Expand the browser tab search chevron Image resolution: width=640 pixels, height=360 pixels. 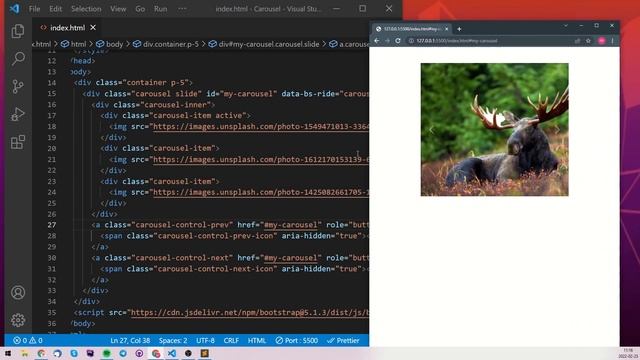click(x=566, y=26)
